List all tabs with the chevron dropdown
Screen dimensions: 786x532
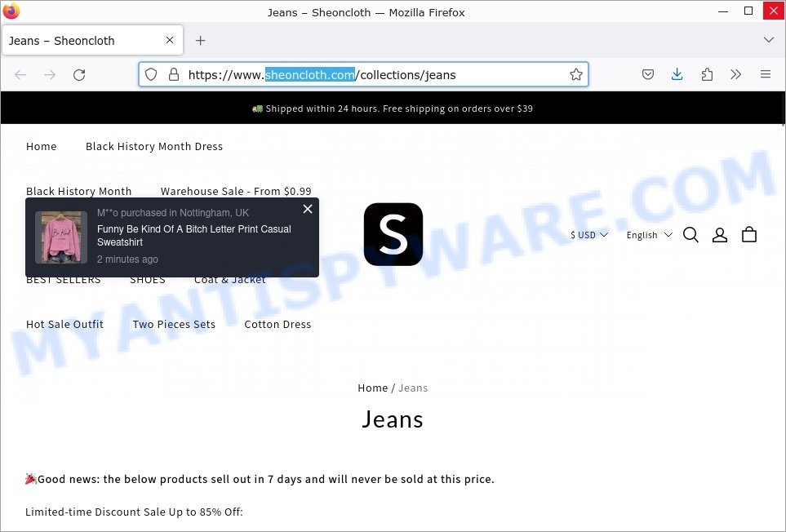pyautogui.click(x=769, y=40)
